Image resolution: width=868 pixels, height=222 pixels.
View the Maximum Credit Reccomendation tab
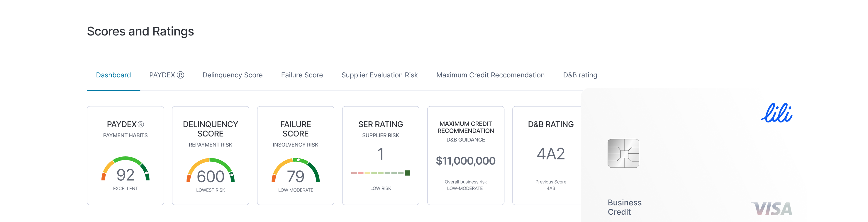pyautogui.click(x=490, y=75)
